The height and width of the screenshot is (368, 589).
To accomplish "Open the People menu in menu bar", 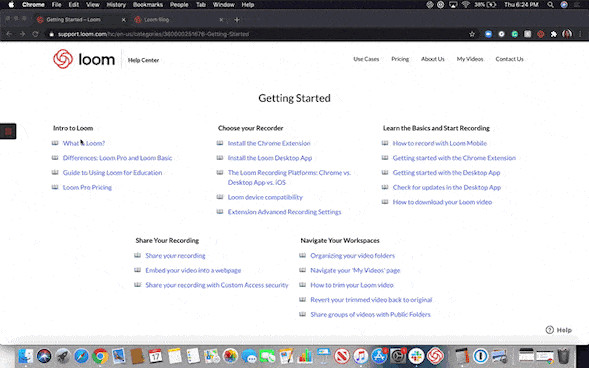I will 179,5.
